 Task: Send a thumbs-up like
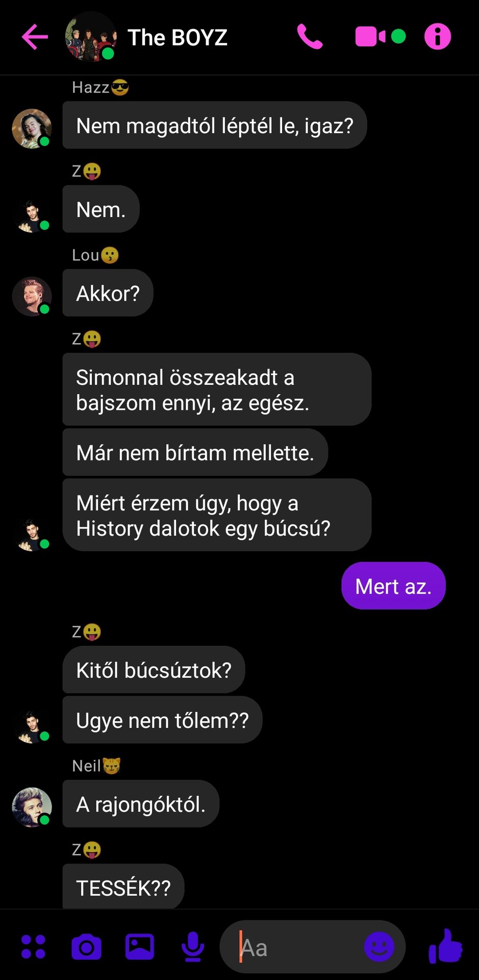445,946
